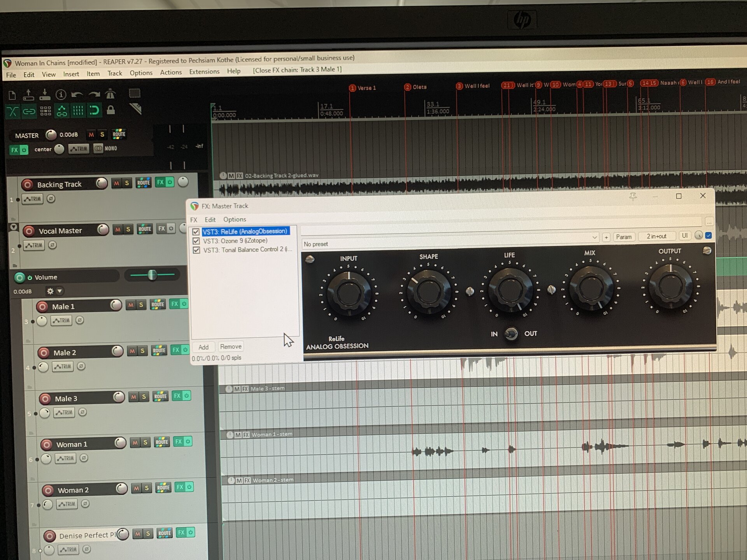Screen dimensions: 747x560
Task: Toggle item grouping chain icon
Action: coord(29,112)
